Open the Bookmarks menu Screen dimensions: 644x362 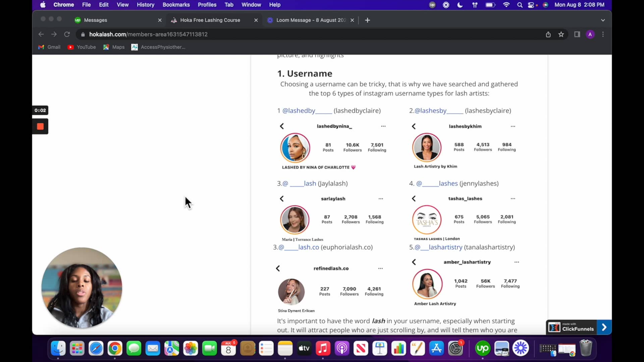tap(176, 5)
